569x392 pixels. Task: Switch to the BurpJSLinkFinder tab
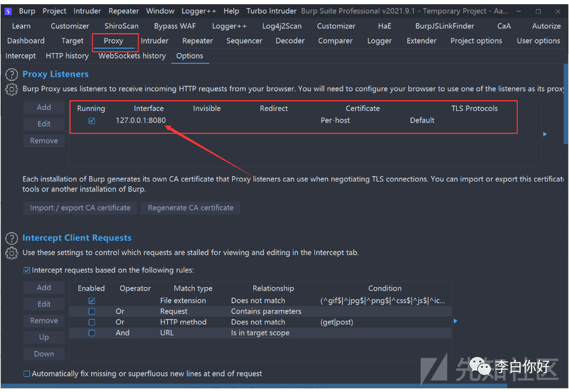(445, 26)
